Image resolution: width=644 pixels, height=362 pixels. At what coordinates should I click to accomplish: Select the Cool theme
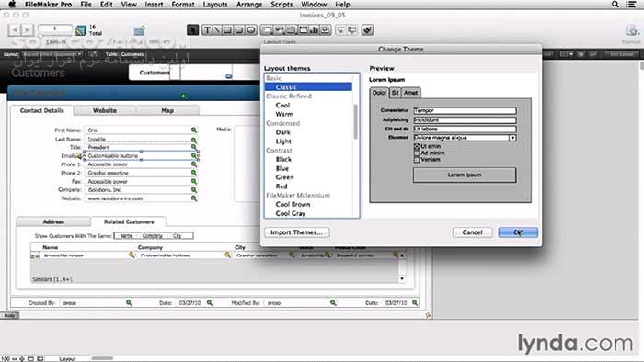point(282,106)
